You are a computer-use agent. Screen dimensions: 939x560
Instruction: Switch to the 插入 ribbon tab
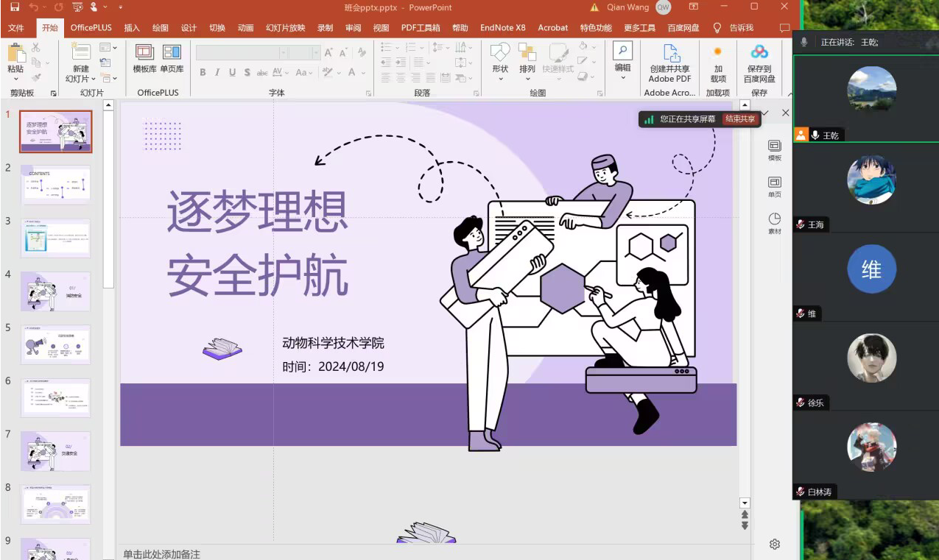click(132, 28)
